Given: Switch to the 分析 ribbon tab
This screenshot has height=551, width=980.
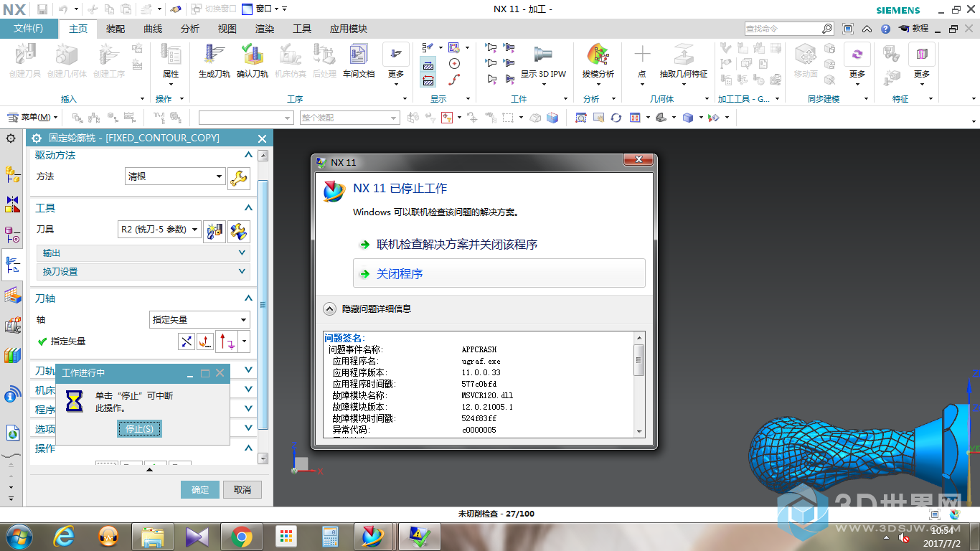Looking at the screenshot, I should coord(190,29).
